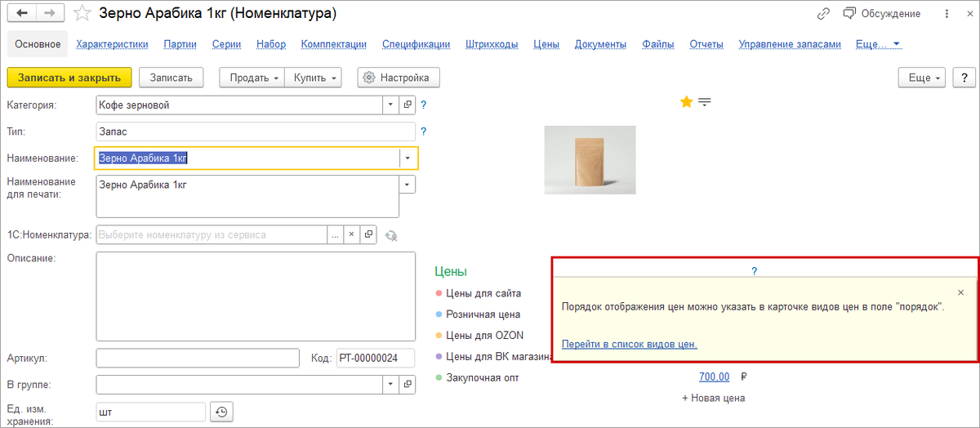Image resolution: width=980 pixels, height=428 pixels.
Task: Click the Код field with РТ-00000024
Action: point(376,359)
